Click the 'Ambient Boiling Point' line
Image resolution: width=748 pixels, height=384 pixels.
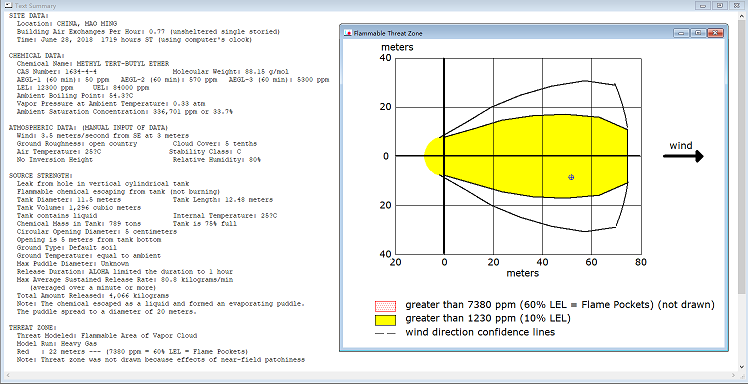pos(75,95)
